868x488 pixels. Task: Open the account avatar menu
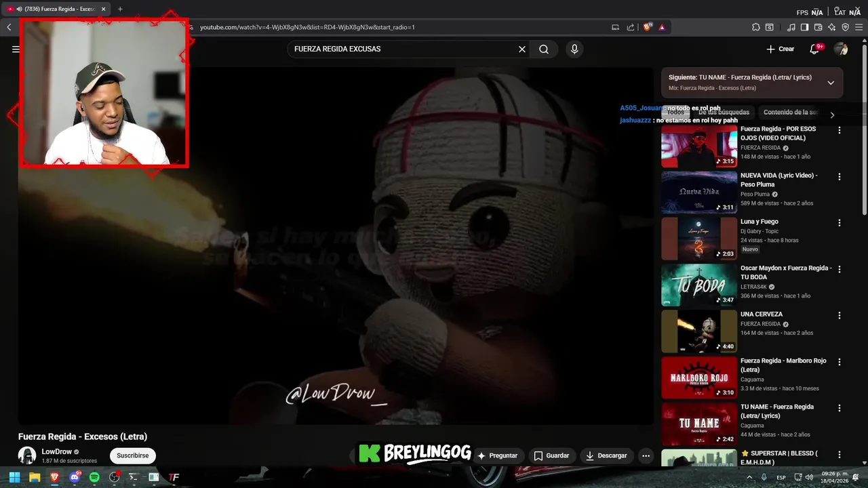pyautogui.click(x=841, y=49)
